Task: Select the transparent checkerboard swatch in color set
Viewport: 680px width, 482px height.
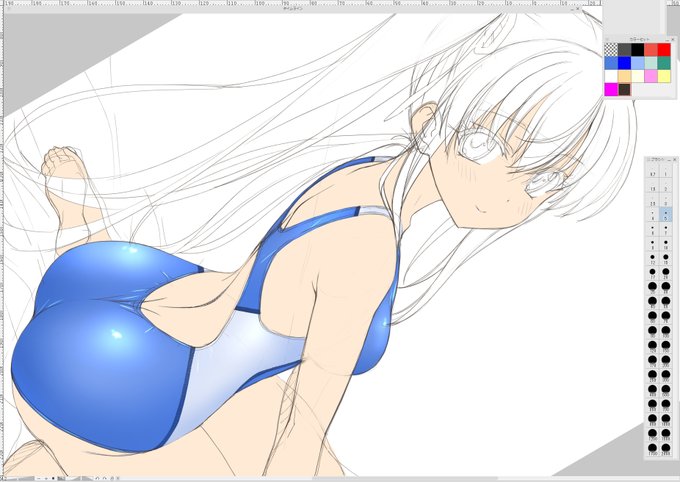Action: tap(611, 49)
